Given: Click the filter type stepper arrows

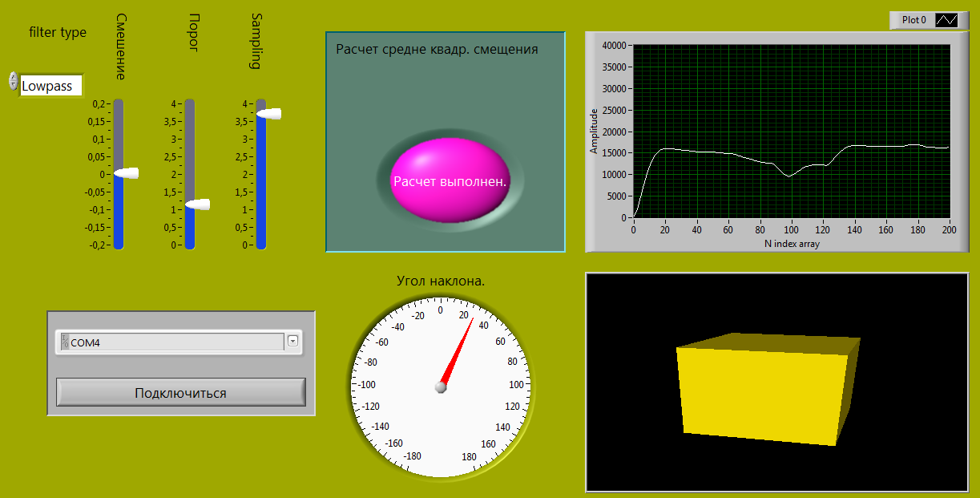Looking at the screenshot, I should 13,80.
